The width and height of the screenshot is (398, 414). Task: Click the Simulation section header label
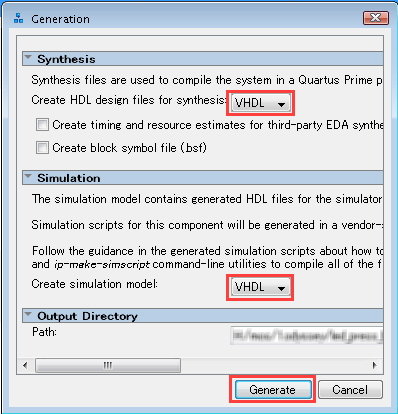point(69,178)
